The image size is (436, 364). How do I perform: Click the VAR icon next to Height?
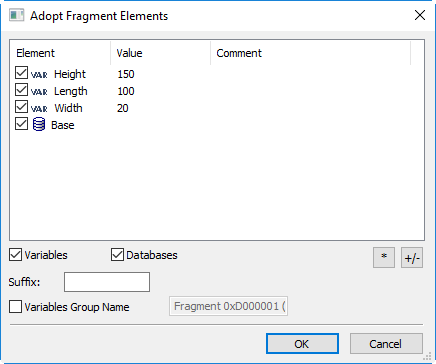point(39,75)
